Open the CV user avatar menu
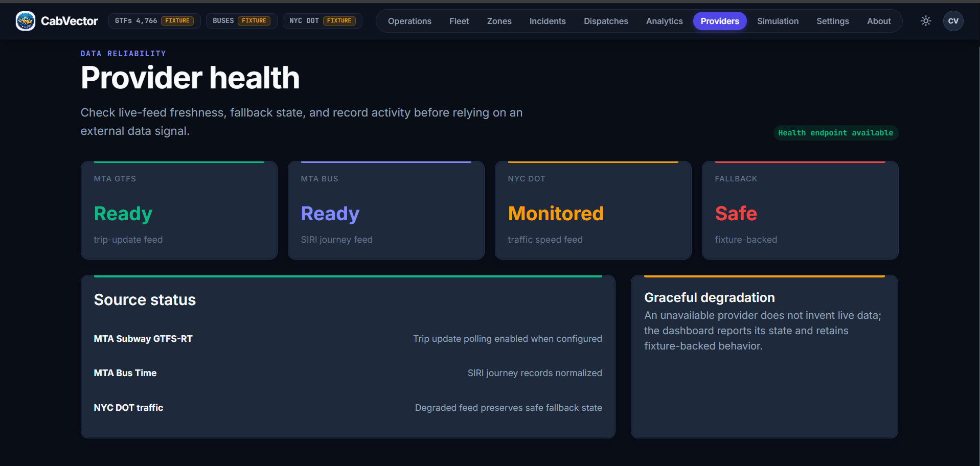This screenshot has height=466, width=980. [x=953, y=21]
